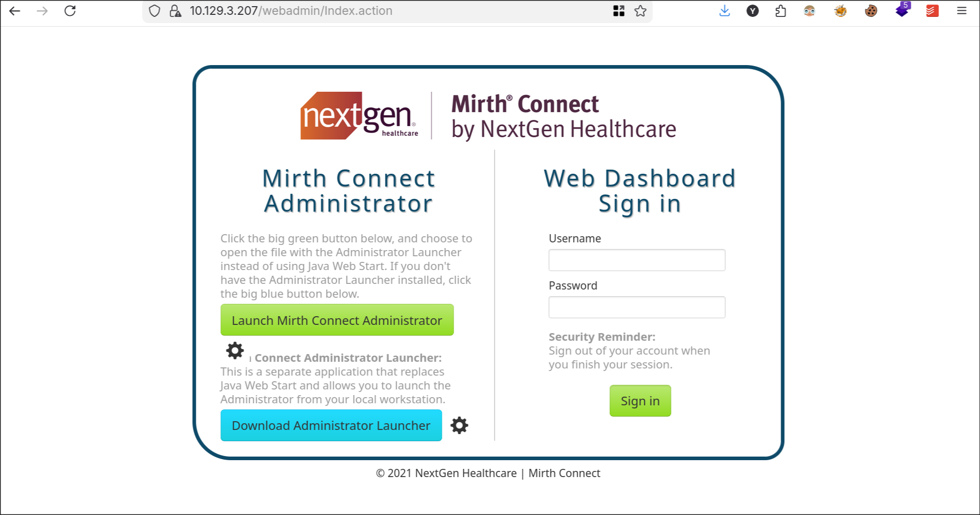Click Download Administrator Launcher button
The width and height of the screenshot is (980, 515).
(x=331, y=425)
